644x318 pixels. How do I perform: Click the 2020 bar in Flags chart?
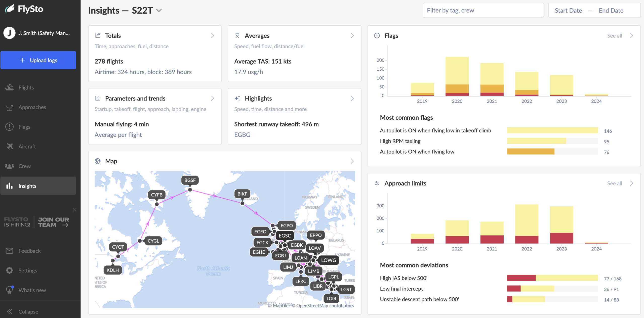(x=457, y=76)
